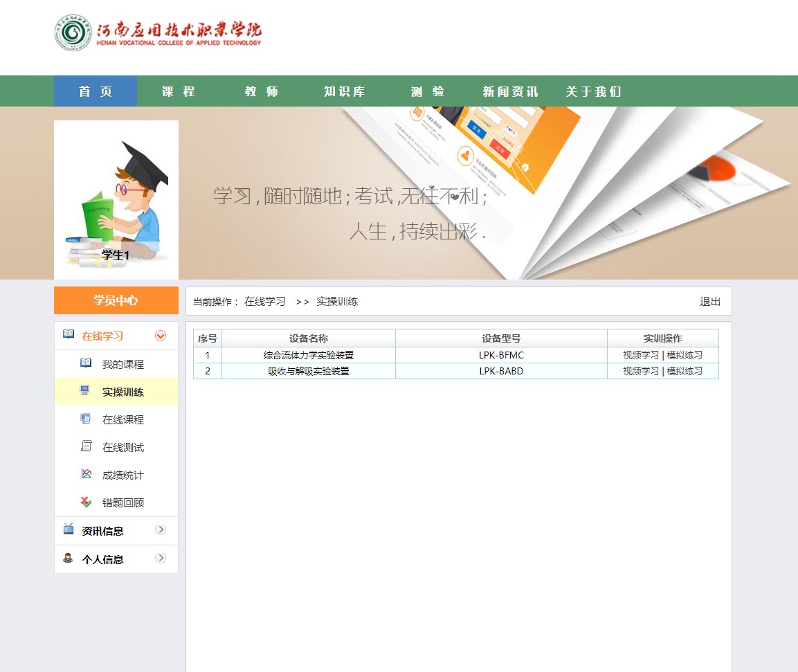Image resolution: width=798 pixels, height=672 pixels.
Task: Expand the 资讯信息 section arrow
Action: (161, 529)
